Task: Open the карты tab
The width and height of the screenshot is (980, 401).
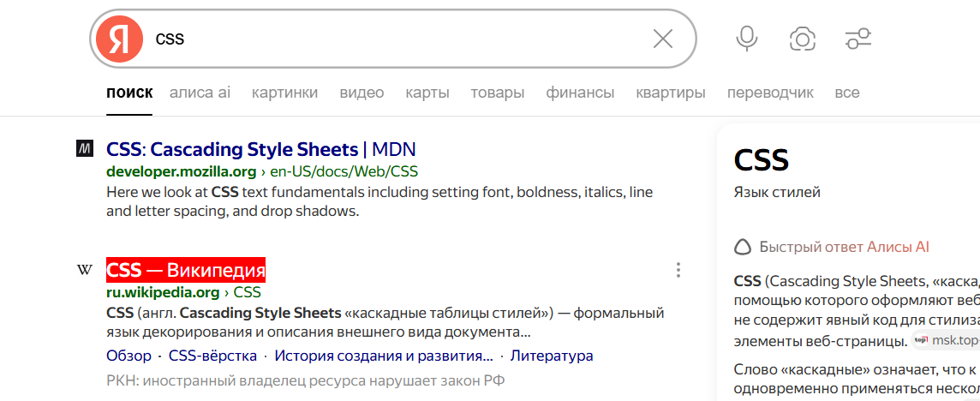Action: point(427,93)
